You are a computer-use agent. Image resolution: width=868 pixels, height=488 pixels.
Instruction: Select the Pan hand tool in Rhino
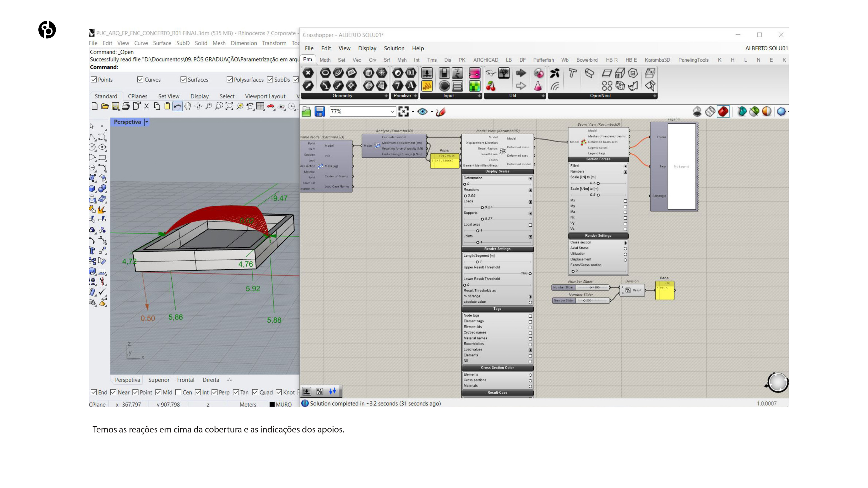tap(188, 106)
